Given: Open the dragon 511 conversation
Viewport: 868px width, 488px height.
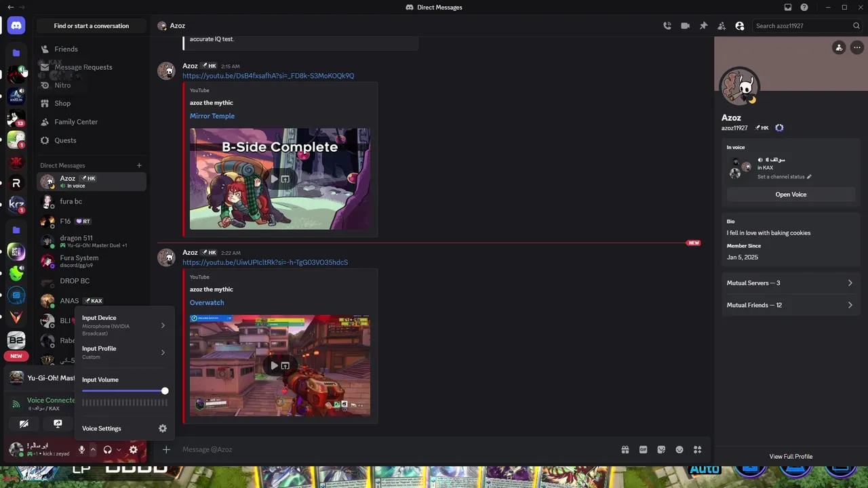Looking at the screenshot, I should 92,241.
